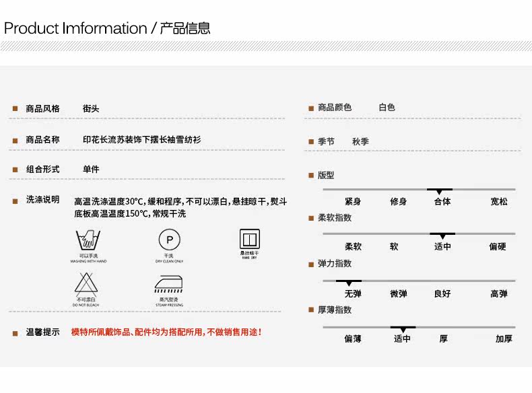Click the 版型 label

pyautogui.click(x=326, y=175)
